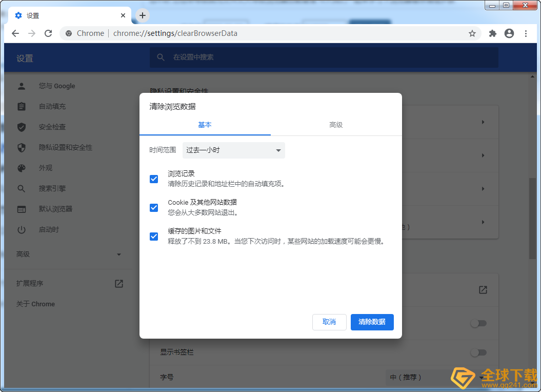This screenshot has height=392, width=541.
Task: Switch to the 高级 tab in dialog
Action: coord(336,124)
